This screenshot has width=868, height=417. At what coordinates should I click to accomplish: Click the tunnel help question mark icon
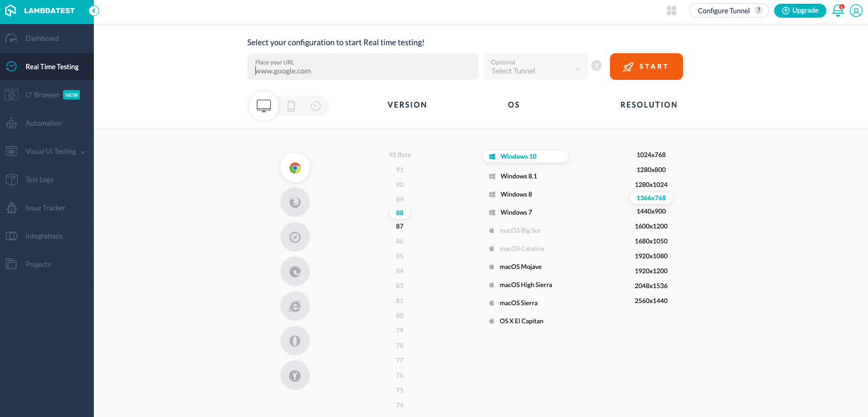coord(597,66)
